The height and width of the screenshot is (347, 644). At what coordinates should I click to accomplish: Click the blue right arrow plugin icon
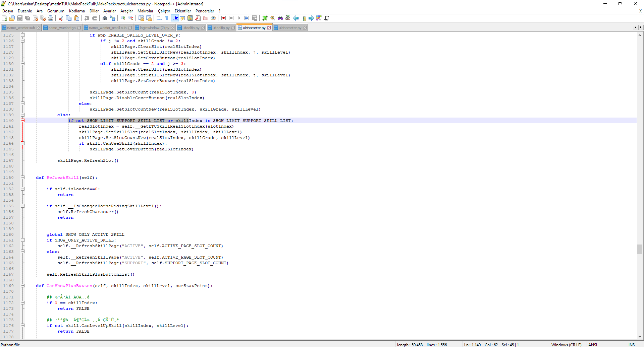tap(311, 18)
